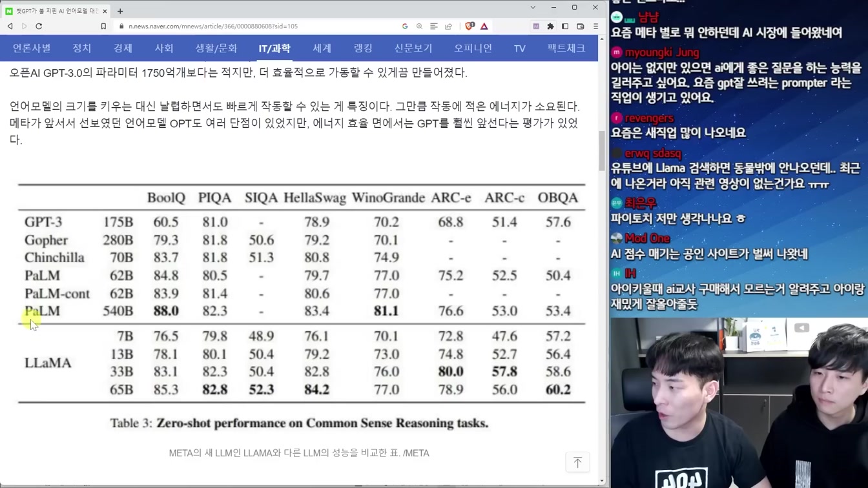Viewport: 868px width, 488px height.
Task: Select the Naver news article browser tab
Action: tap(56, 11)
